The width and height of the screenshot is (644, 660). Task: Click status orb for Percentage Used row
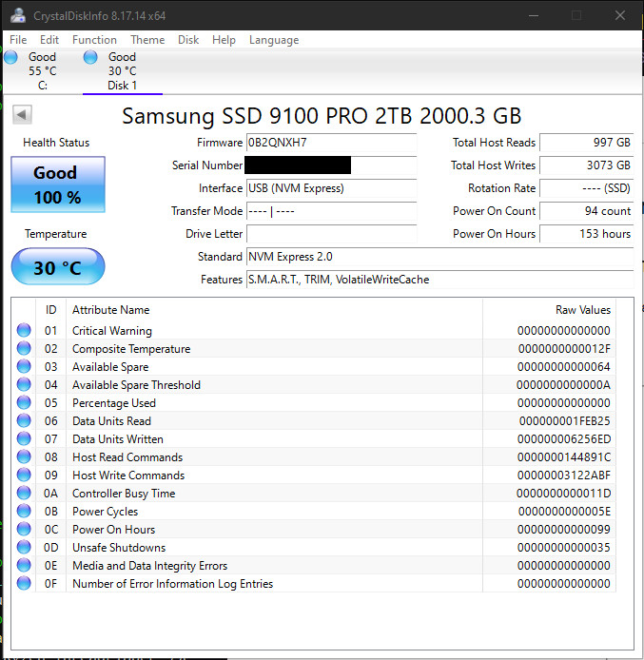click(24, 402)
